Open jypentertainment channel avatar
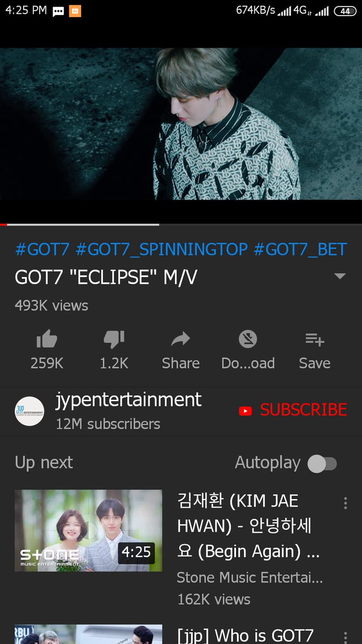This screenshot has width=362, height=644. 29,411
